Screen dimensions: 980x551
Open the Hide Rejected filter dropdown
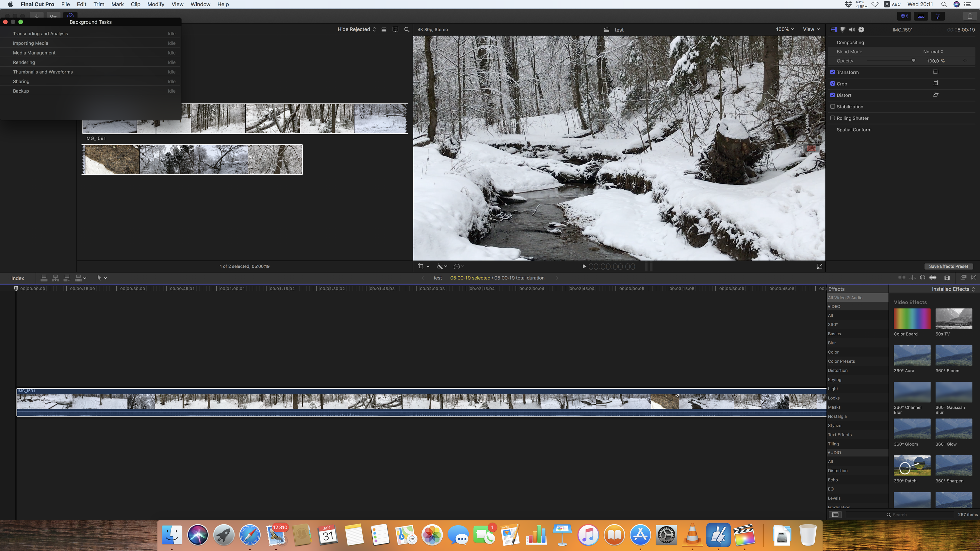coord(356,29)
